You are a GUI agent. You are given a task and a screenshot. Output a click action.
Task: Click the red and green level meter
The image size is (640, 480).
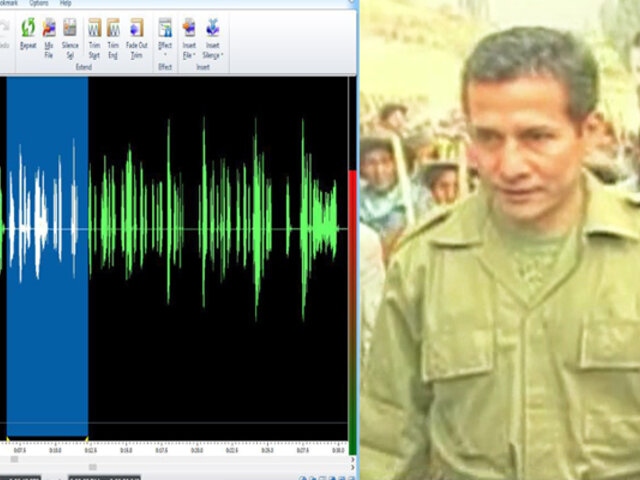click(x=352, y=300)
